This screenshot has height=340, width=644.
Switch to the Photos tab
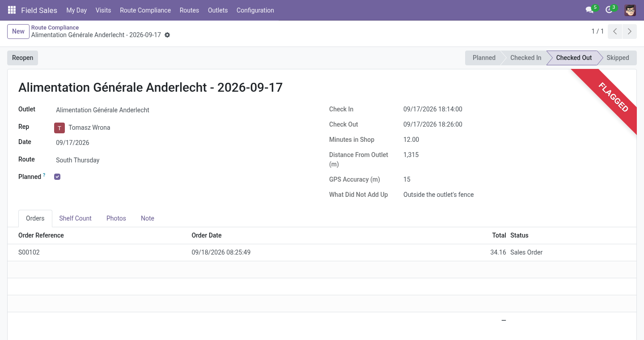pos(116,218)
